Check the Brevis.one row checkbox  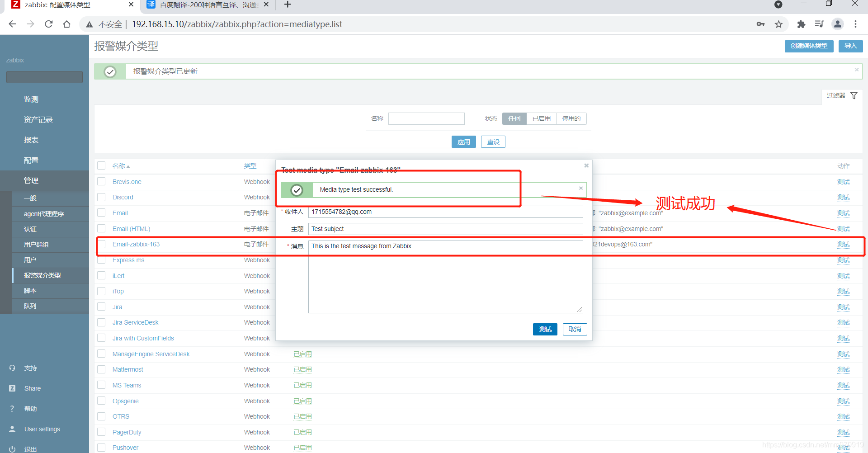pos(101,181)
